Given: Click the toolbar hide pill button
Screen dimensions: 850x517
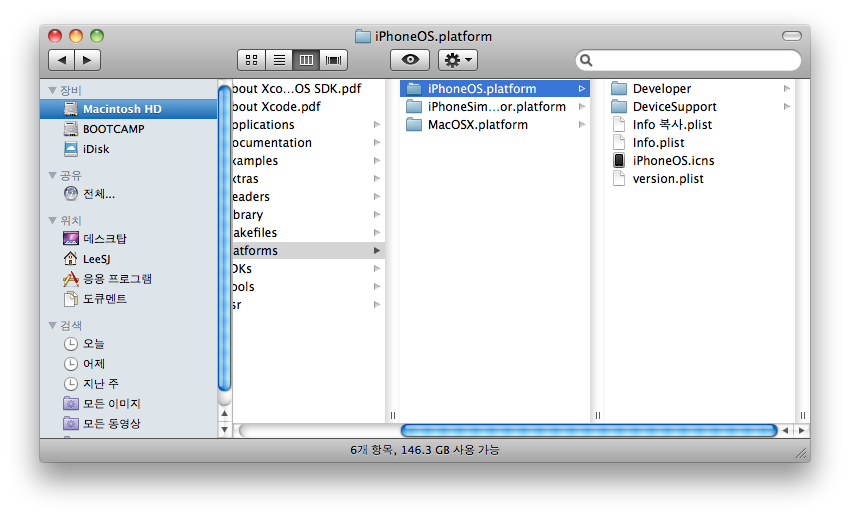Looking at the screenshot, I should [x=791, y=36].
